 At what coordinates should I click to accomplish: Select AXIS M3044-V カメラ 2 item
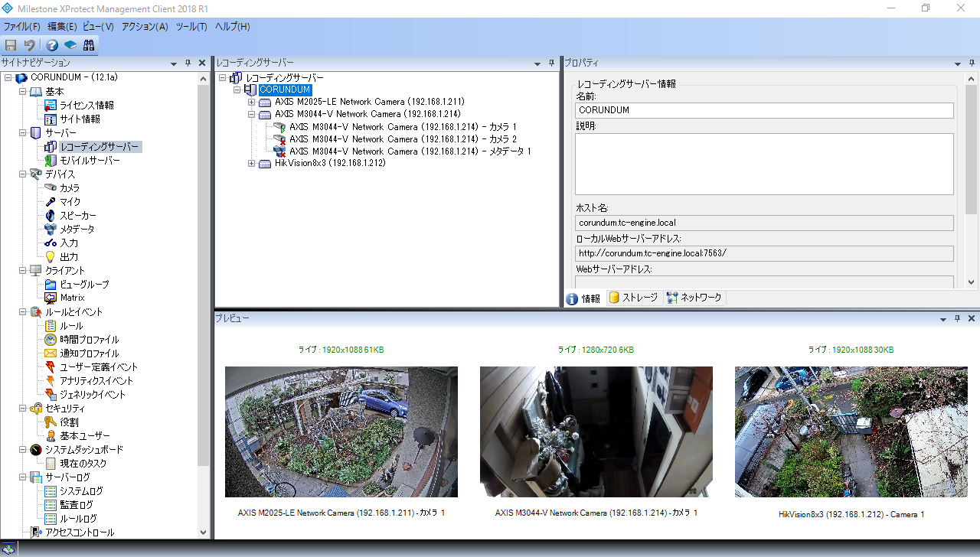(x=403, y=139)
